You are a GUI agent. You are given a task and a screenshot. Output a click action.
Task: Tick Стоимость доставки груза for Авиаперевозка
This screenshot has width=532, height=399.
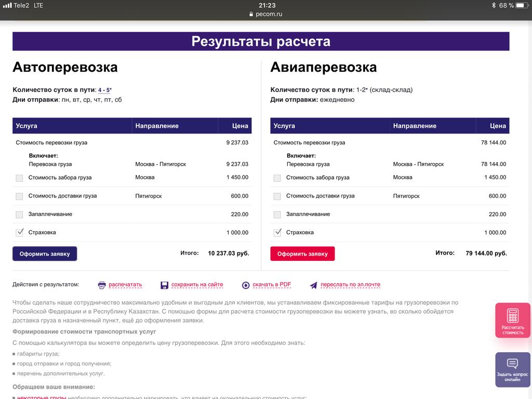click(277, 196)
